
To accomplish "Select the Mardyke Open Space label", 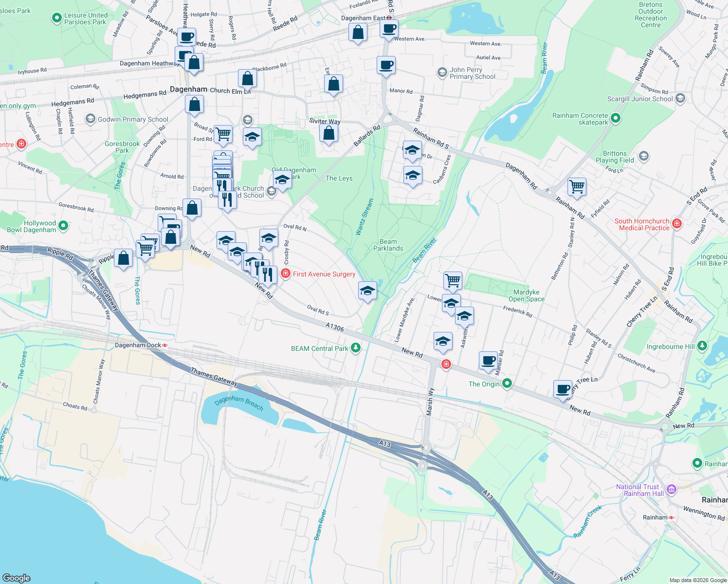I will pos(527,295).
